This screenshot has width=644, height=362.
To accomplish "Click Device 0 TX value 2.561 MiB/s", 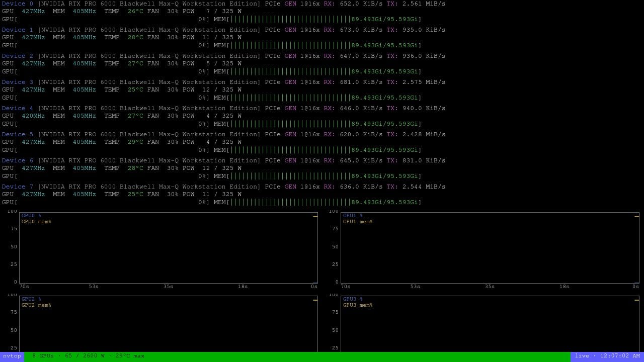I will tap(424, 4).
